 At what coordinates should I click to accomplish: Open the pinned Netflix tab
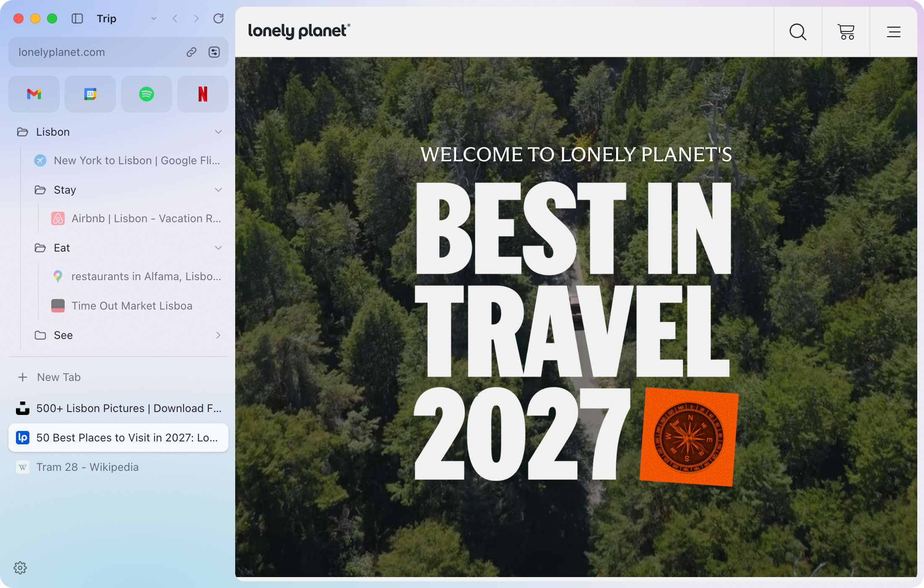point(203,94)
